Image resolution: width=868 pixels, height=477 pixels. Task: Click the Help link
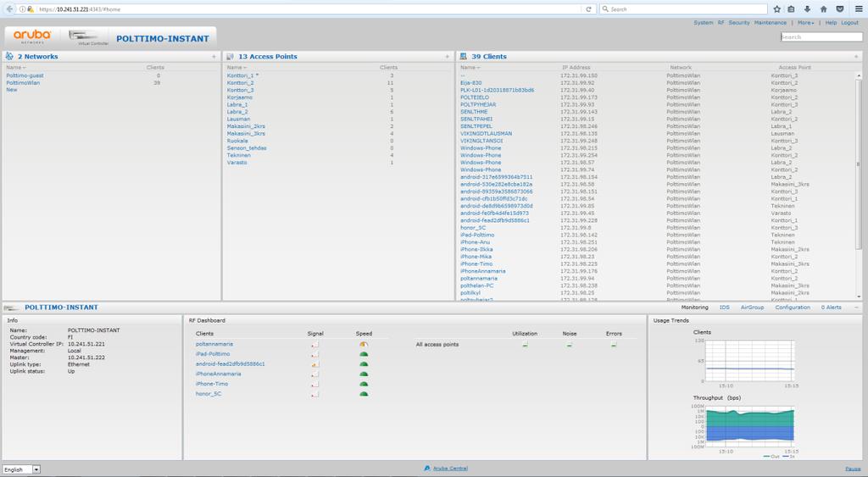[x=831, y=23]
